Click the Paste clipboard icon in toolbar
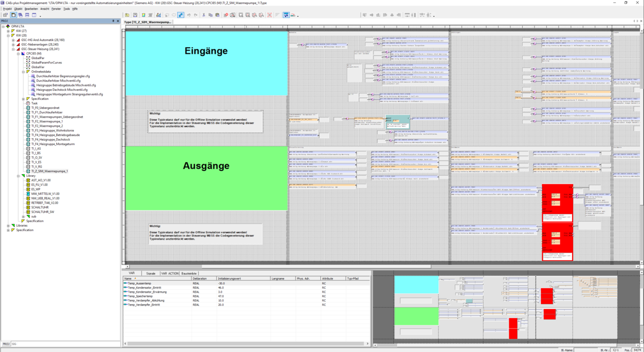 [x=218, y=15]
